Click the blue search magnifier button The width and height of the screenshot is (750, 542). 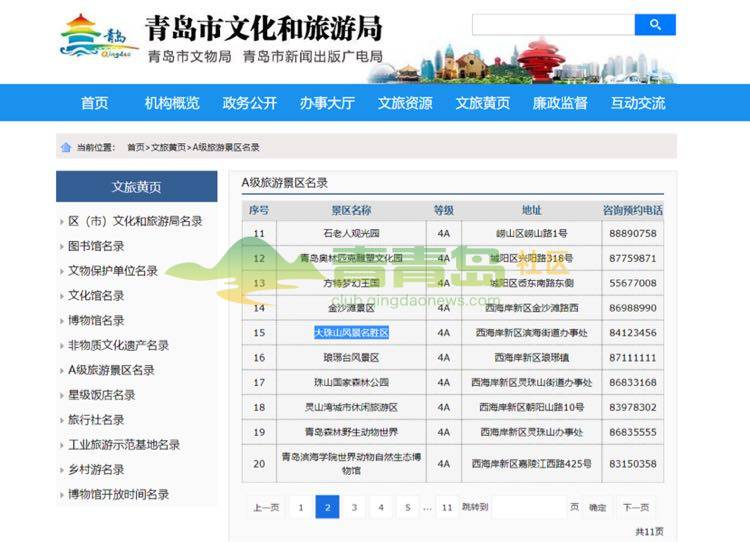(x=655, y=24)
